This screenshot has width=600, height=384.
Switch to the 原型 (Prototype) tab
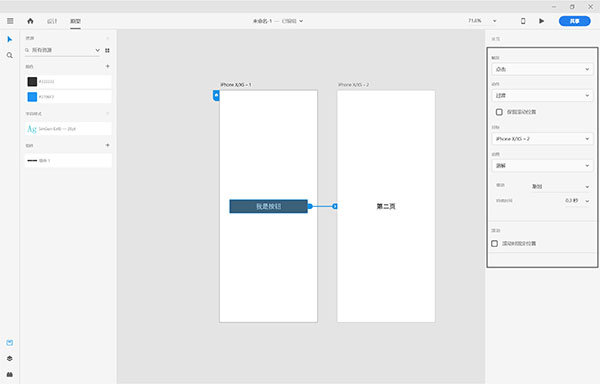(75, 21)
